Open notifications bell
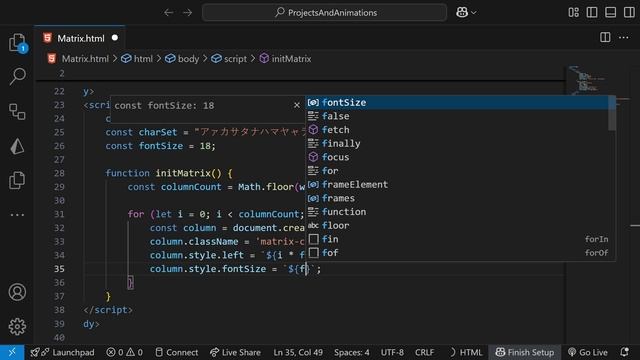Viewport: 640px width, 360px height. coord(624,352)
